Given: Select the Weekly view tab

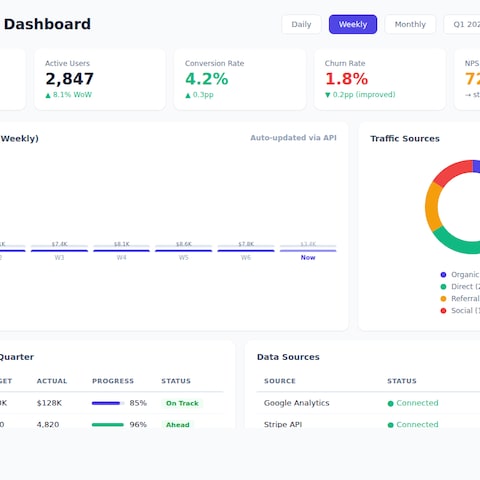Looking at the screenshot, I should pos(353,24).
